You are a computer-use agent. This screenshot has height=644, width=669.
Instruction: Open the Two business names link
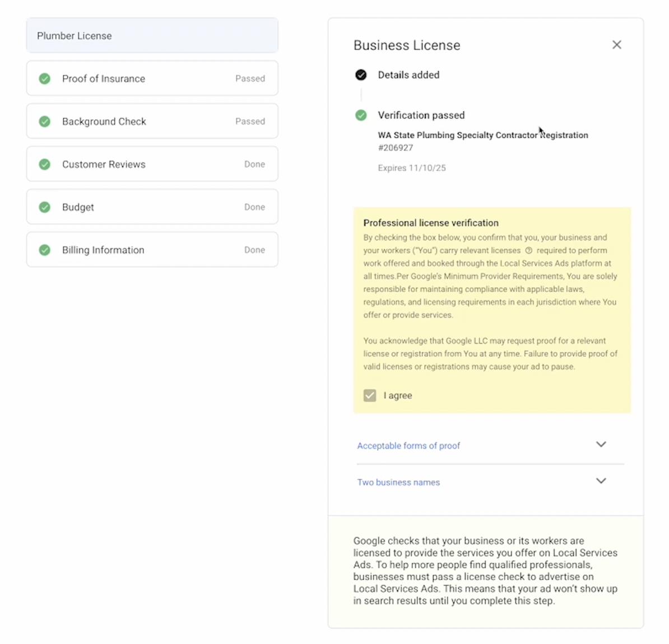coord(398,482)
